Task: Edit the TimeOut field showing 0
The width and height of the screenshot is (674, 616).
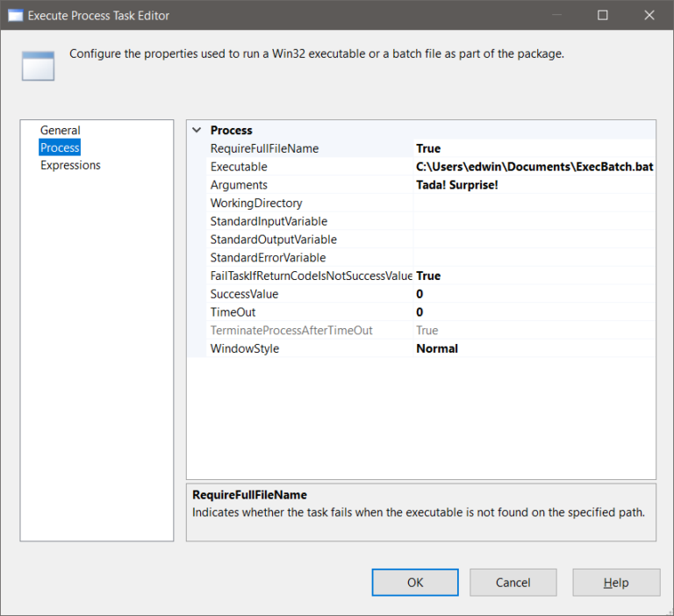Action: click(534, 312)
